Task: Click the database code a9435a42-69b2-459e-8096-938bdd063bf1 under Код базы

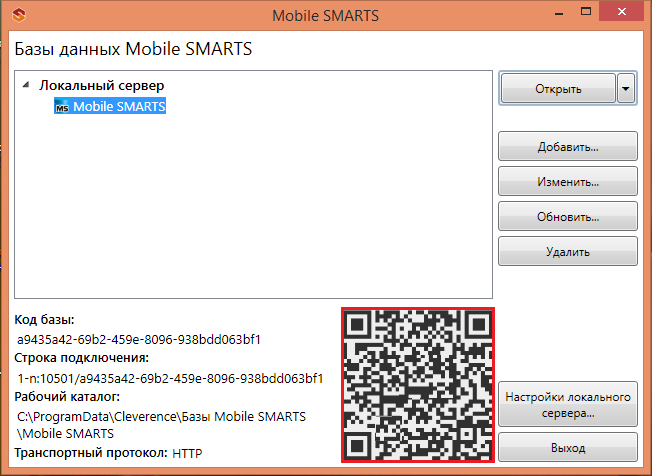Action: (x=139, y=340)
